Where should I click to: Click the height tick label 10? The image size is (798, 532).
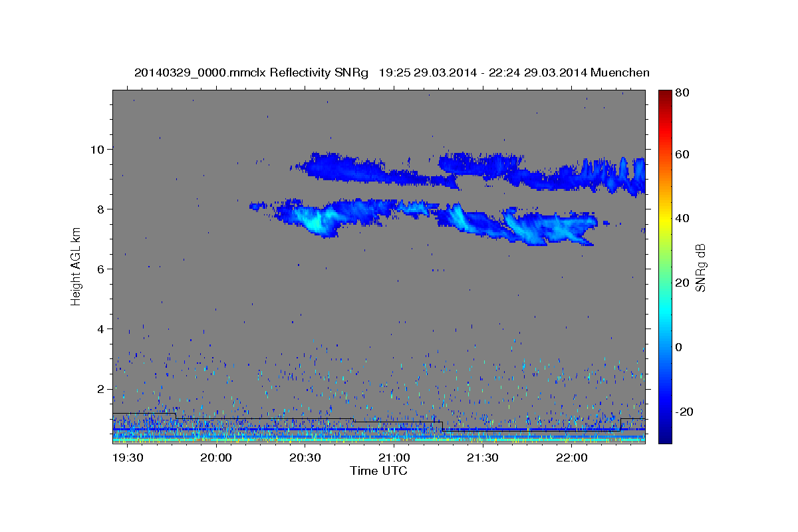point(98,150)
